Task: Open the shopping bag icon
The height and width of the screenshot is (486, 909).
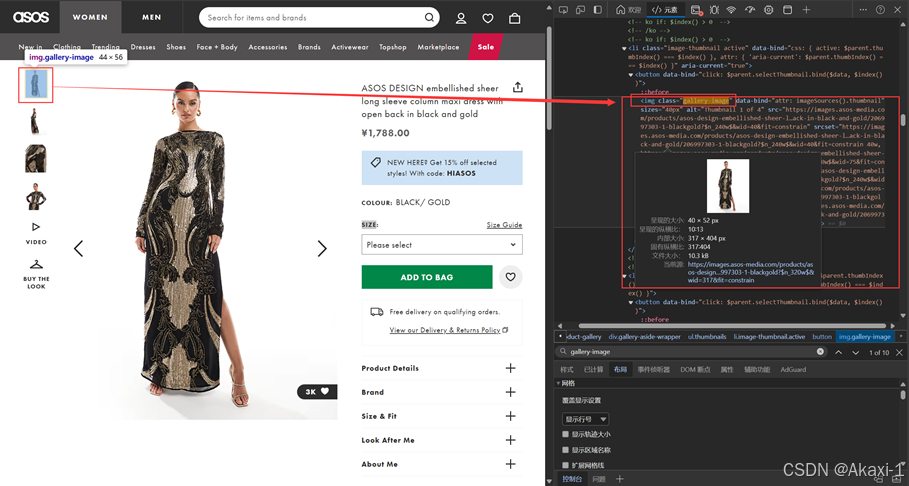Action: [x=514, y=19]
